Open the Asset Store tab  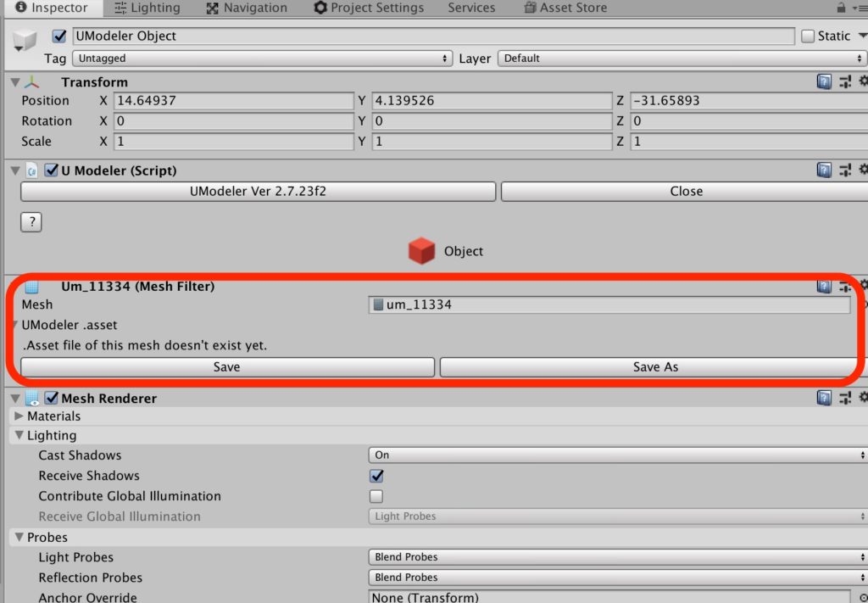pyautogui.click(x=565, y=8)
